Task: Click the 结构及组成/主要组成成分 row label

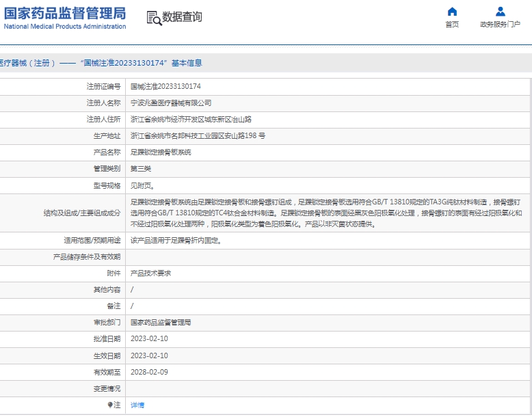Action: point(82,213)
